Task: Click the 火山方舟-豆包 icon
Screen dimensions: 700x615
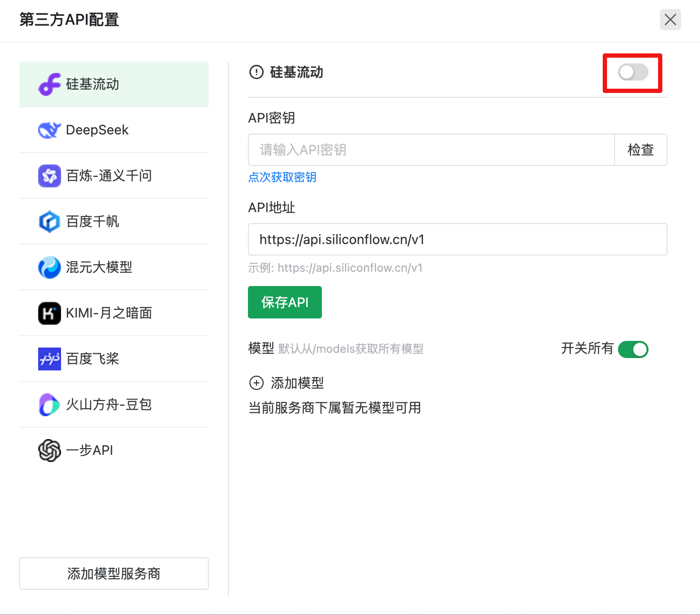Action: 49,404
